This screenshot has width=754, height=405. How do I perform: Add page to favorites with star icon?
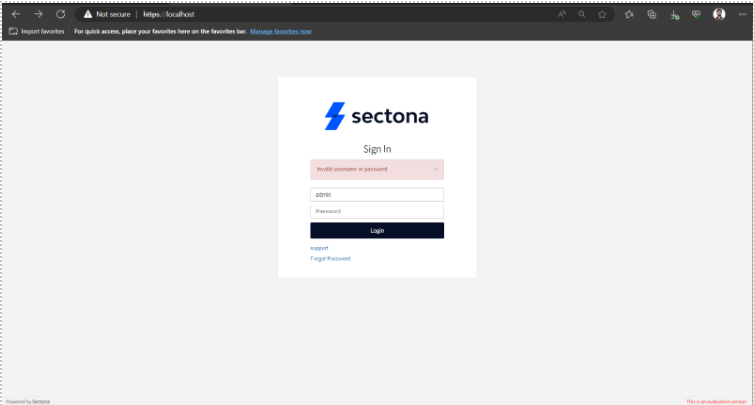coord(602,15)
